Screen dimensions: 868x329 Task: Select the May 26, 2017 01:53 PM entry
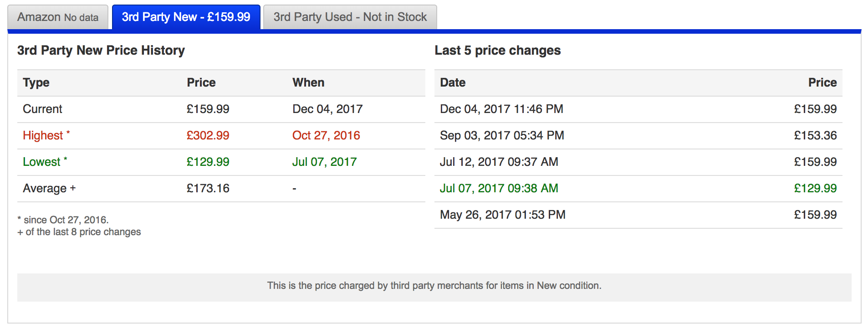pos(503,215)
